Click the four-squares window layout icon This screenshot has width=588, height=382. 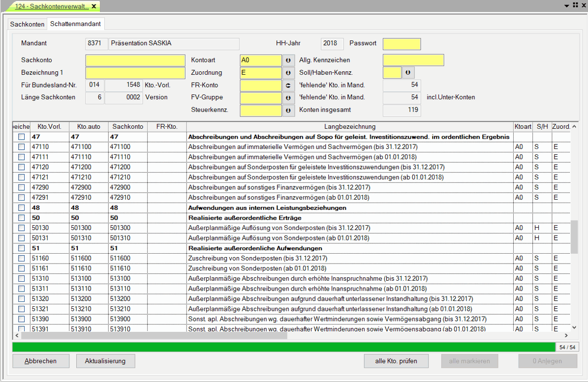coord(575,5)
